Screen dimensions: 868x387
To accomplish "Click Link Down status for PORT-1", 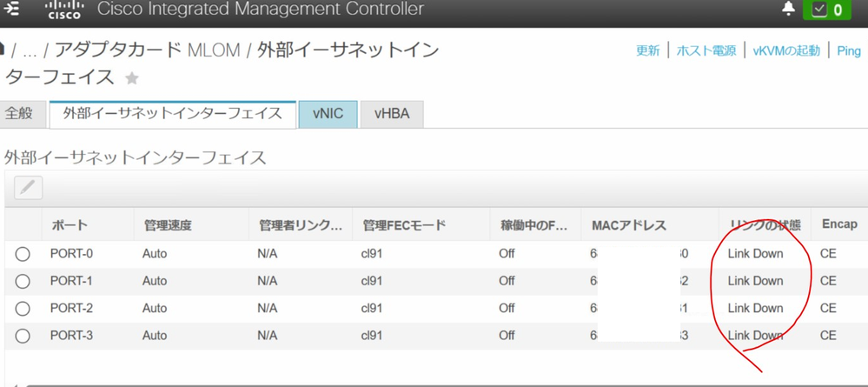I will click(x=755, y=281).
